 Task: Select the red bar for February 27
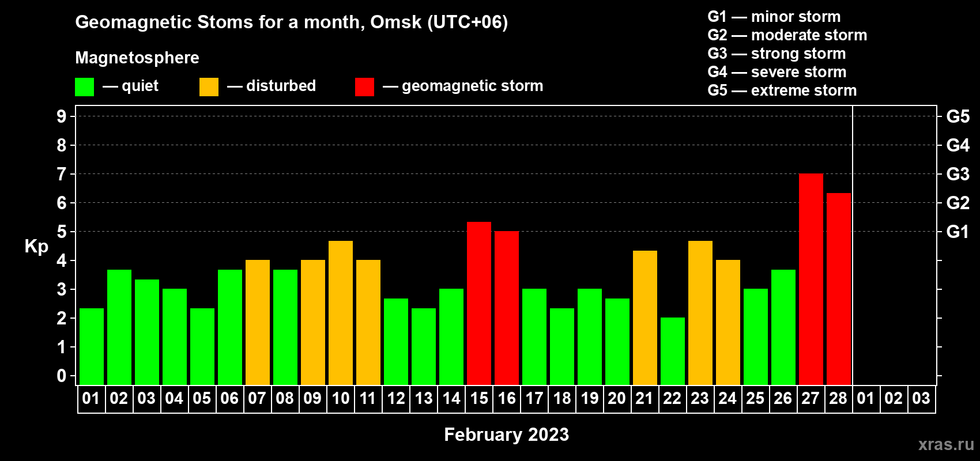[x=811, y=279]
